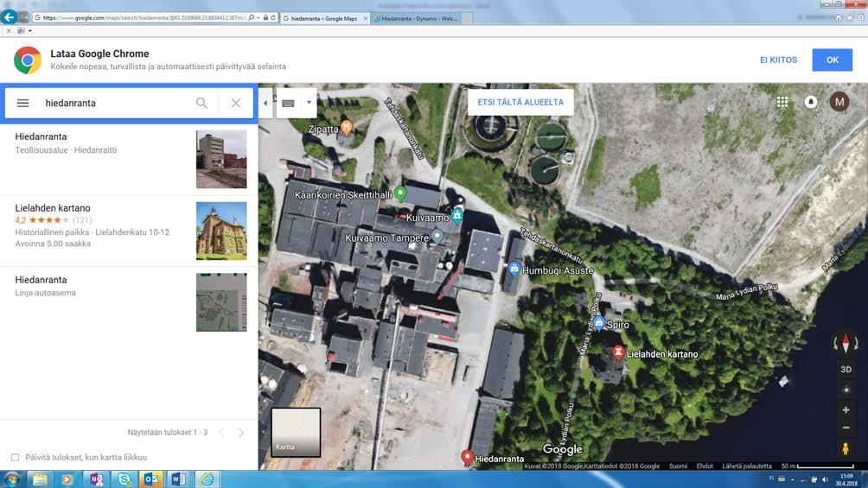Image resolution: width=868 pixels, height=488 pixels.
Task: Refresh the page in the address bar
Action: click(273, 17)
